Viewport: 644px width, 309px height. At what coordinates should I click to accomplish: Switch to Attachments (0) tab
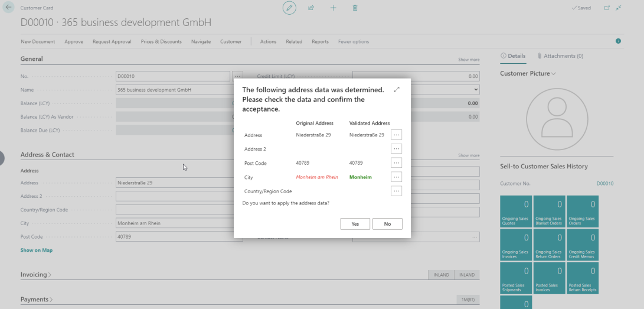(560, 56)
